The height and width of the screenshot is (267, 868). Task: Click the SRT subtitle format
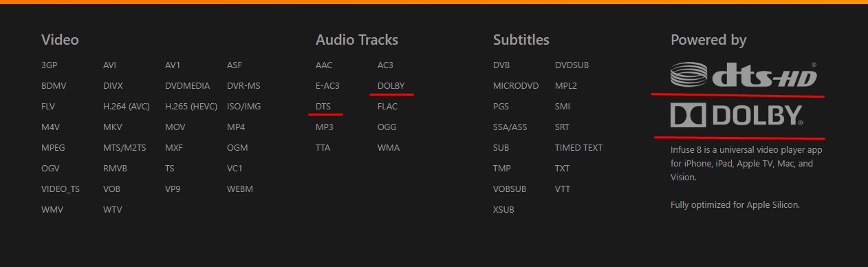(562, 127)
